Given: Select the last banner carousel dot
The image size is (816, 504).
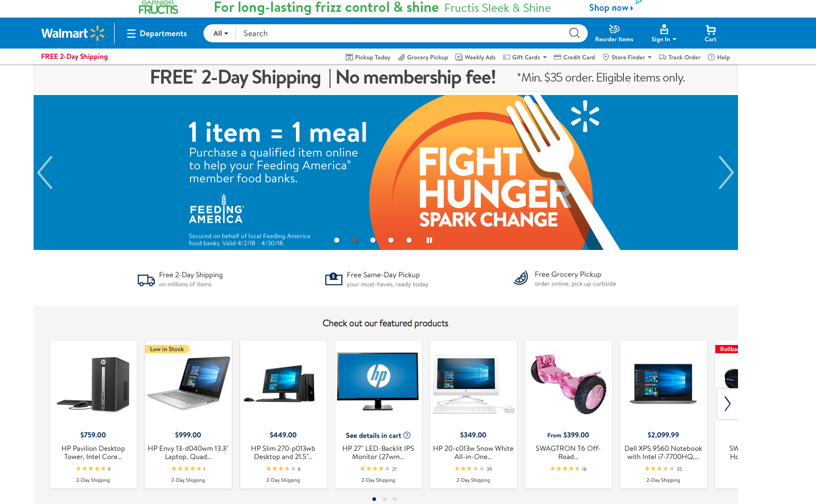Looking at the screenshot, I should tap(409, 240).
